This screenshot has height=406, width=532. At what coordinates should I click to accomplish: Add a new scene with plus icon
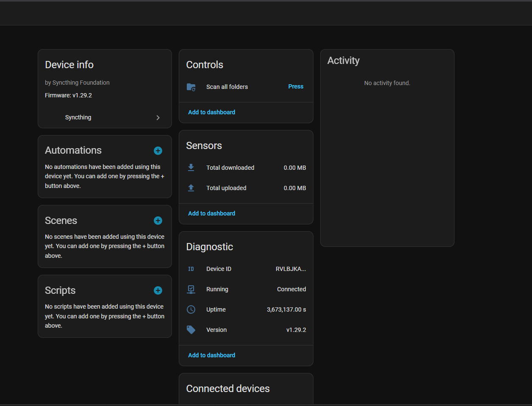click(x=158, y=221)
